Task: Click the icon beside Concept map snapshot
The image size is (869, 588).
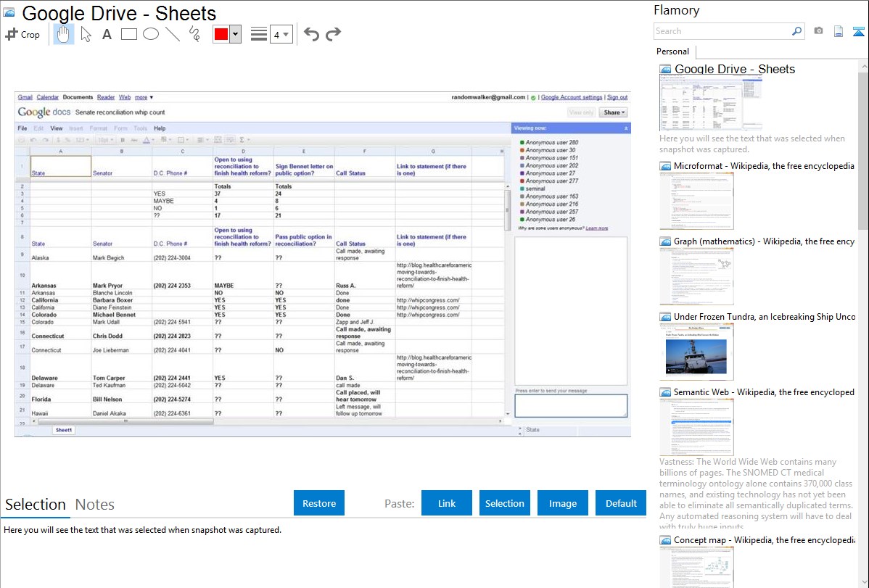Action: [x=665, y=540]
